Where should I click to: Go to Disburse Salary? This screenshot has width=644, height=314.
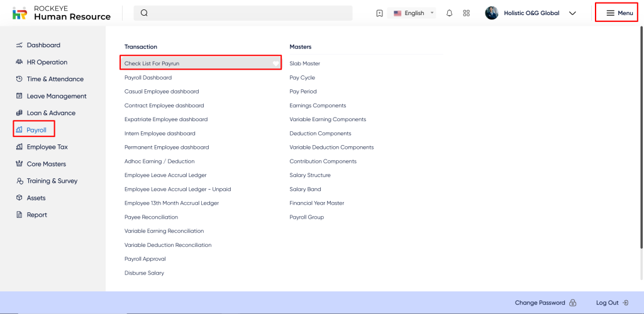[x=144, y=273]
